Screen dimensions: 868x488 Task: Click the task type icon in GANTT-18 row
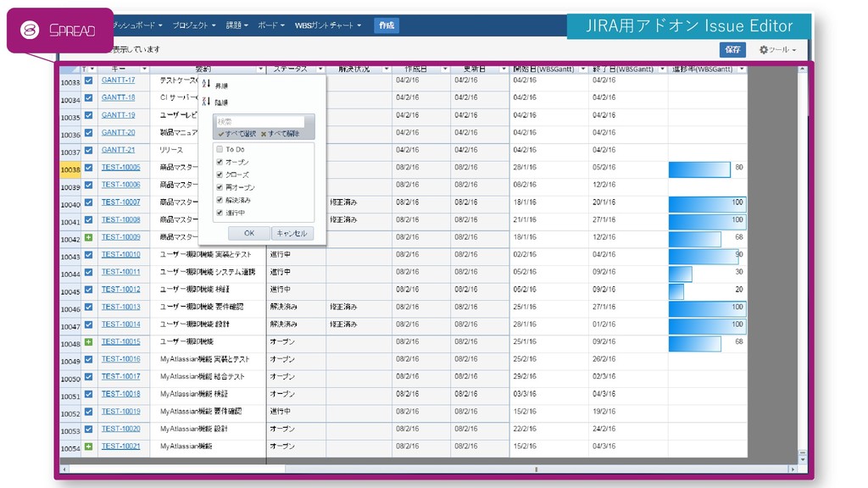pyautogui.click(x=88, y=98)
